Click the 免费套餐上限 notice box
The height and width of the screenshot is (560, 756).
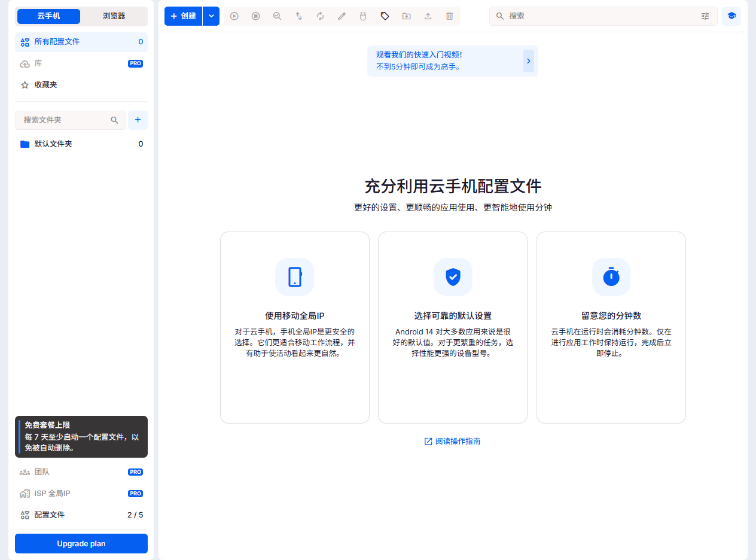coord(81,437)
